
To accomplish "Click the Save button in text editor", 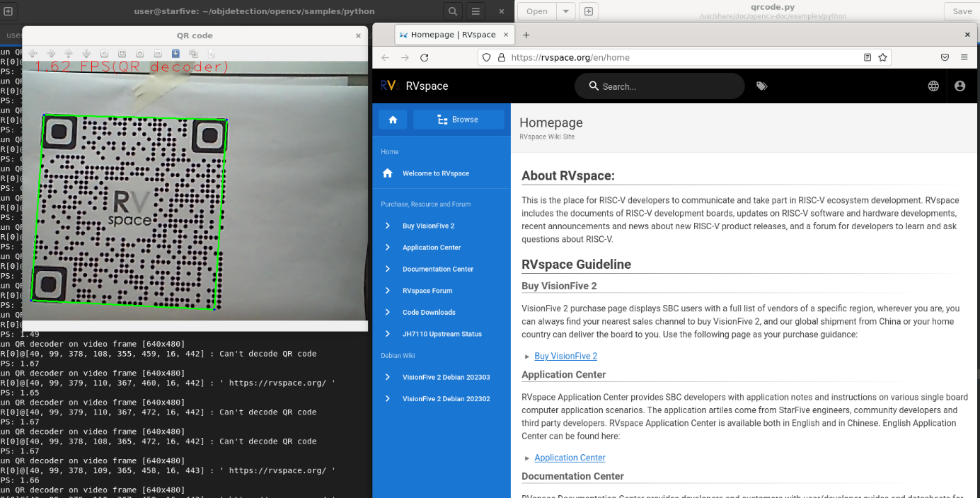I will pyautogui.click(x=962, y=11).
